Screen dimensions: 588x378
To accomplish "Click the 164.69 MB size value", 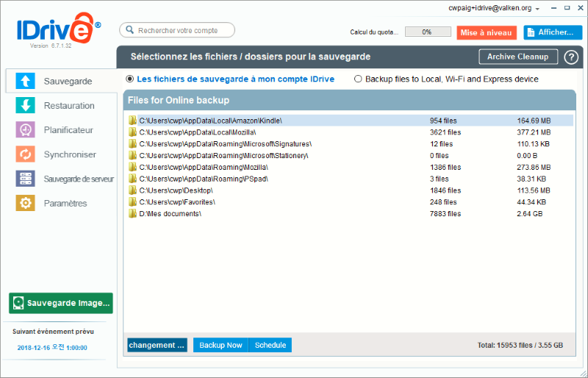I will point(534,121).
